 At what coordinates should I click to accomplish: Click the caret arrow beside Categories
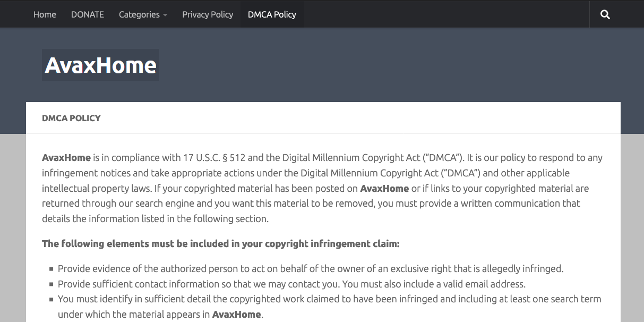(165, 15)
